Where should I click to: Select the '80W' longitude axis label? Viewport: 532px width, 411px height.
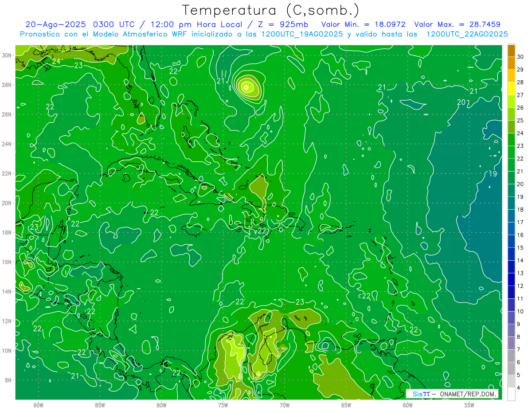click(x=161, y=406)
